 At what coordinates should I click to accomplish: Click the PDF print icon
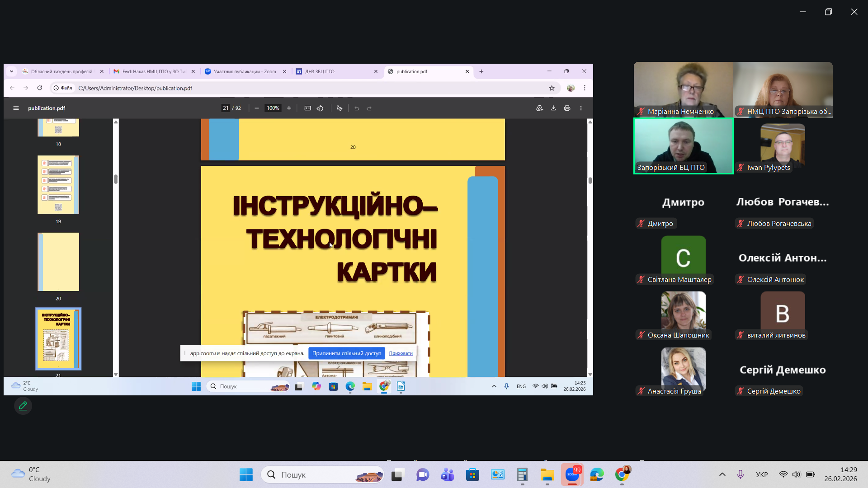point(567,108)
